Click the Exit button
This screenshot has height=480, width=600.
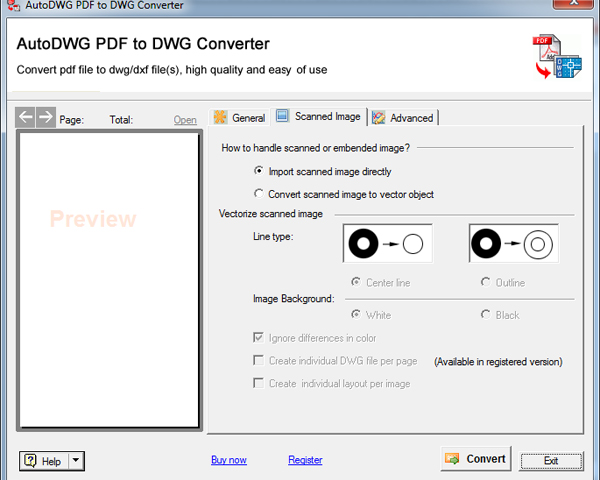point(551,460)
